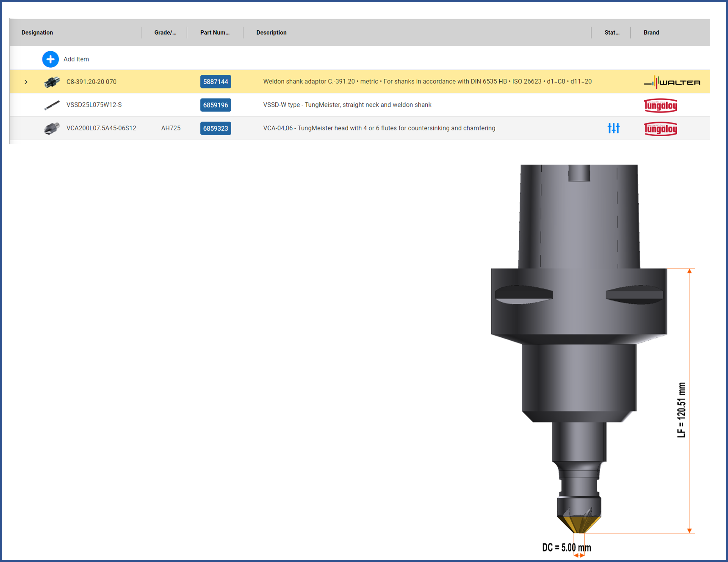Sort by the Designation column header
728x562 pixels.
click(x=37, y=33)
